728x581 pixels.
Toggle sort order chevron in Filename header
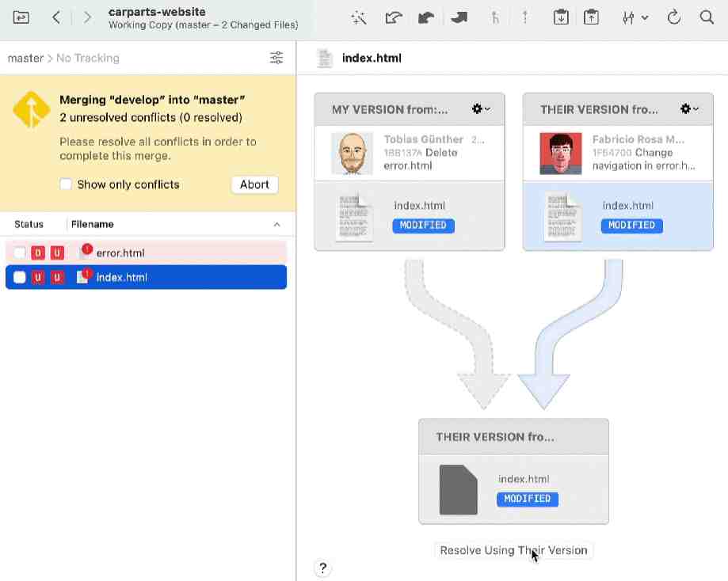[x=276, y=225]
